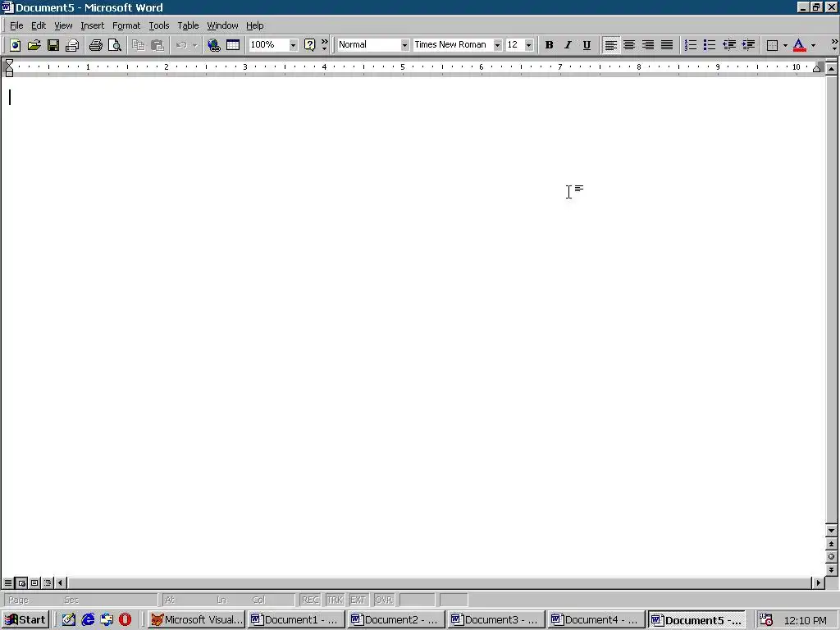Expand More Buttons on Standard toolbar
The width and height of the screenshot is (840, 630).
pos(325,44)
